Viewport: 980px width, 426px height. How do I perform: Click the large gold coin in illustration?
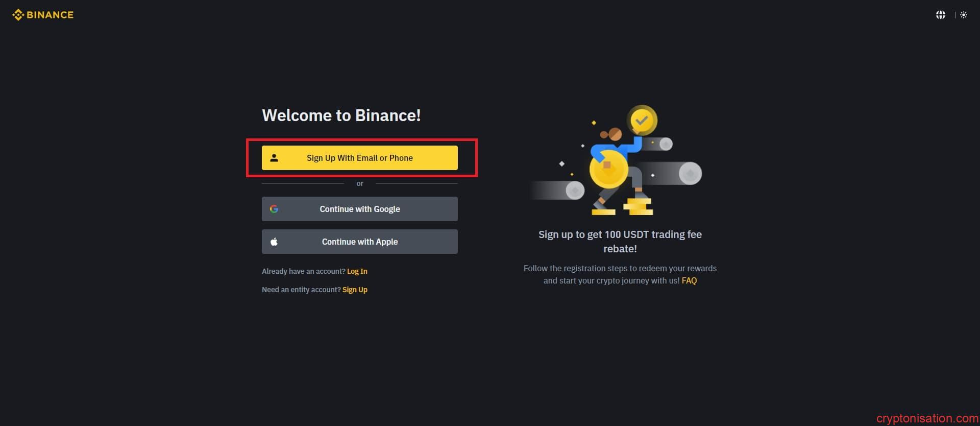coord(608,169)
